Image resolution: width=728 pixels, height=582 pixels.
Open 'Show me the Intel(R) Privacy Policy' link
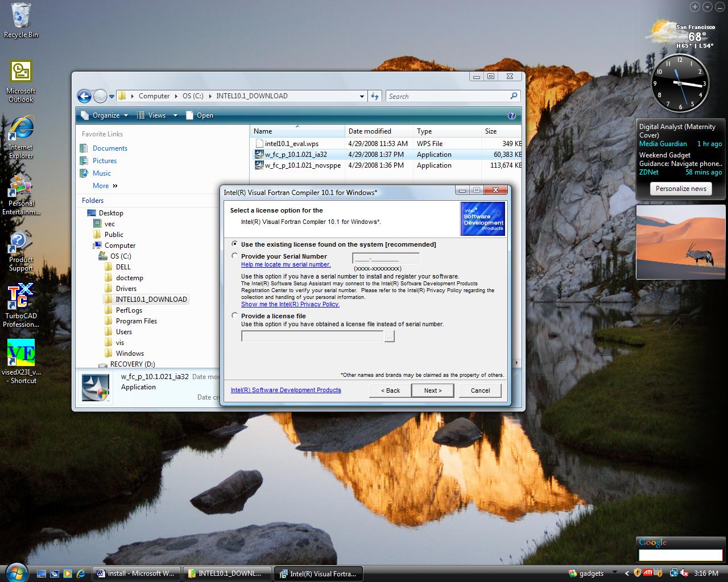click(x=290, y=304)
